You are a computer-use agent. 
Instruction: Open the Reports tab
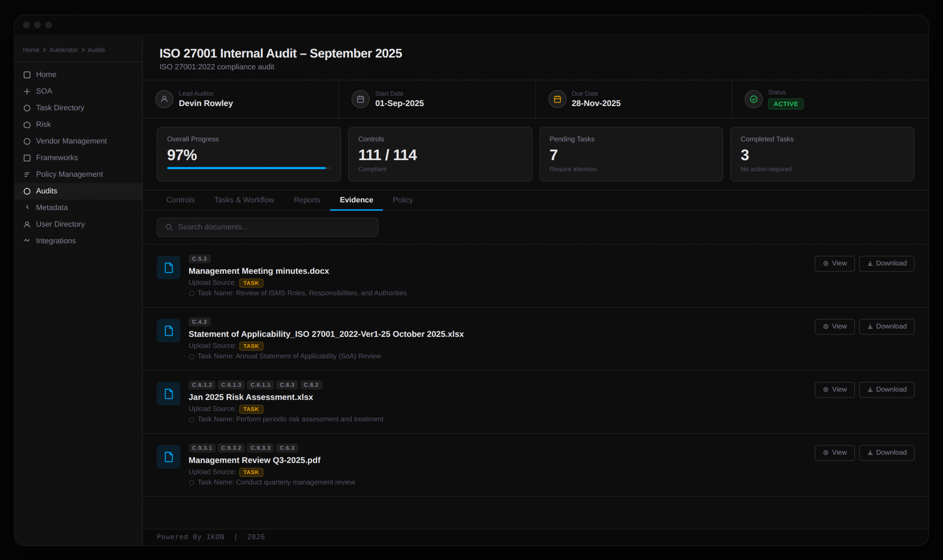point(306,200)
